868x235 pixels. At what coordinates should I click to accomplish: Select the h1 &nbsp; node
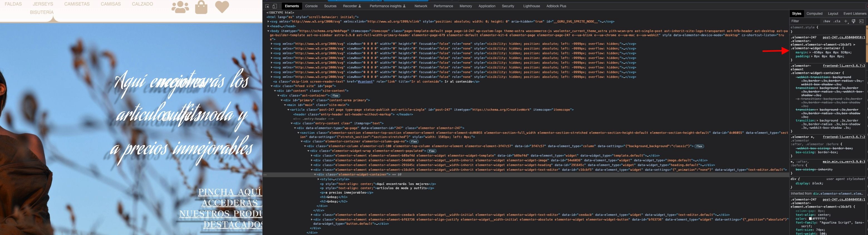334,197
